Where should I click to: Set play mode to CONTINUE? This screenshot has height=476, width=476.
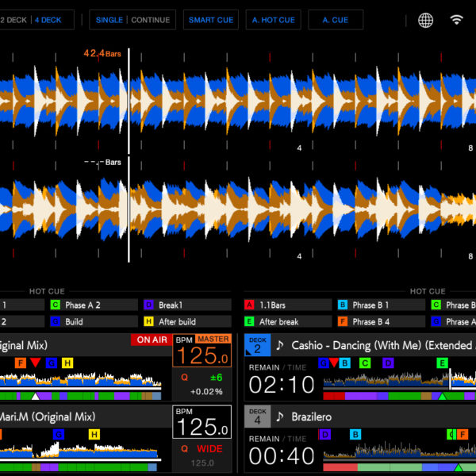coord(150,20)
